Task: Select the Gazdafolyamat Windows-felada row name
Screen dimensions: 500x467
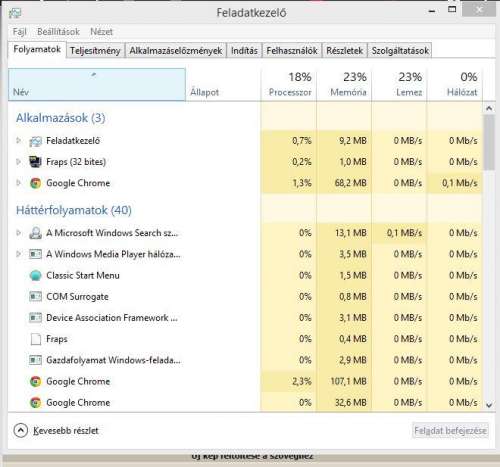Action: click(x=113, y=360)
